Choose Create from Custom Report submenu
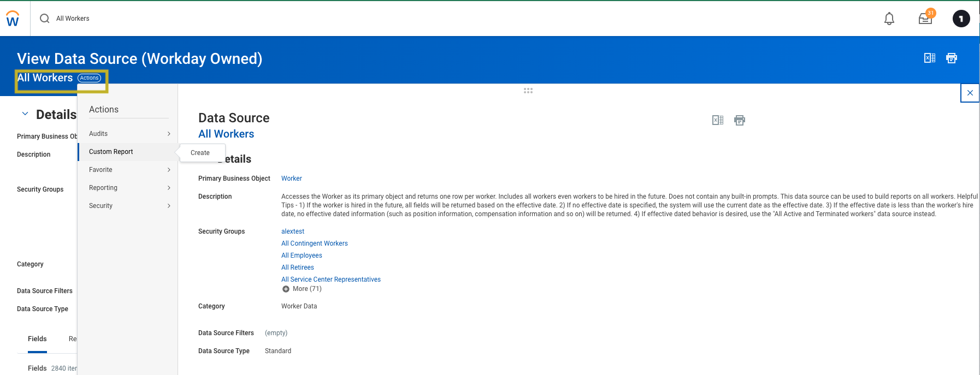Screen dimensions: 980x375 pos(200,153)
